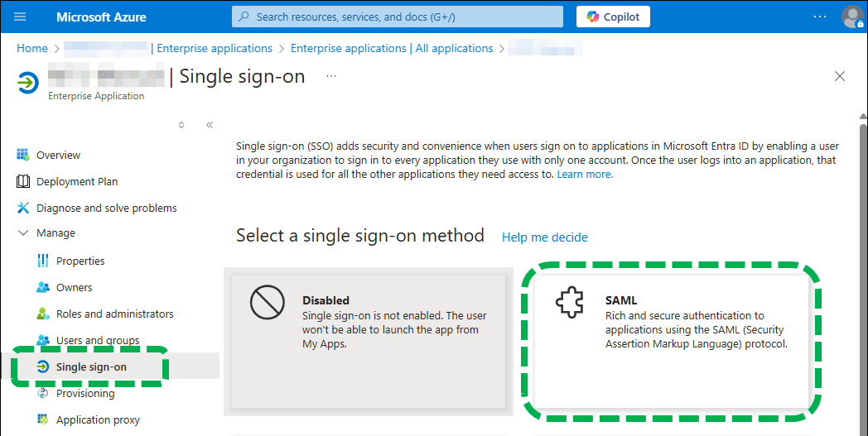The height and width of the screenshot is (436, 868).
Task: Select Diagnose and solve problems
Action: click(106, 208)
